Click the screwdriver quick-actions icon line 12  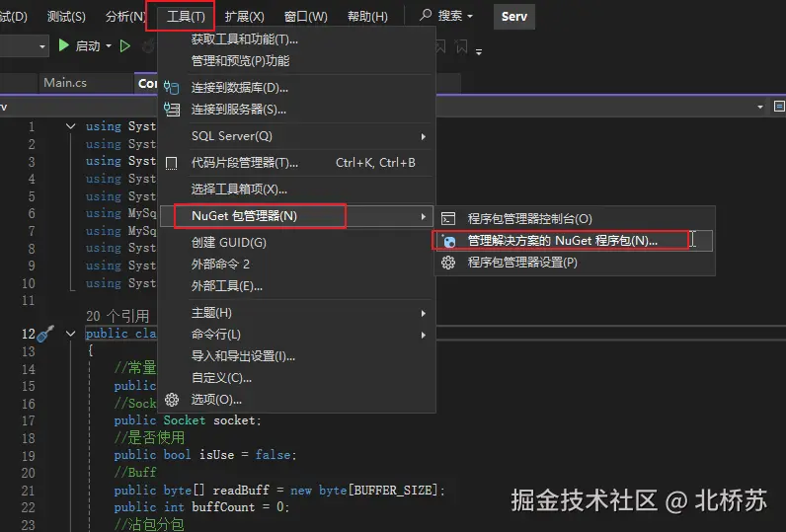(x=45, y=334)
